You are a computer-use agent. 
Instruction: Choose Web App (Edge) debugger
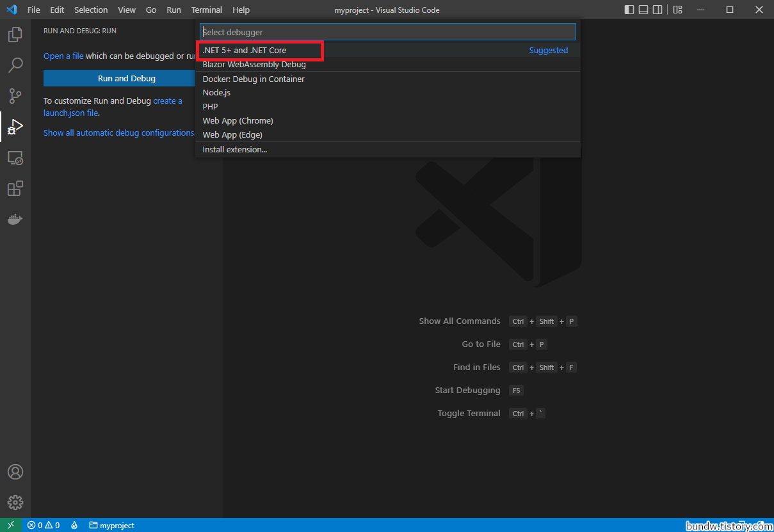click(388, 134)
